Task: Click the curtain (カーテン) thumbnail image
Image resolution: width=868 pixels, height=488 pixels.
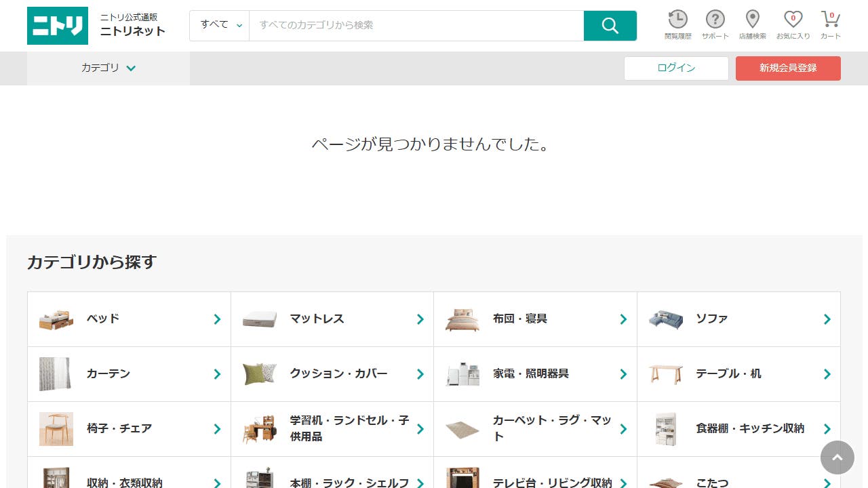Action: [56, 374]
